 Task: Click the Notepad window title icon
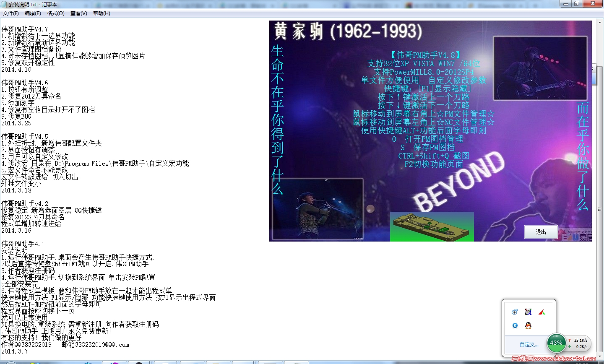[5, 4]
